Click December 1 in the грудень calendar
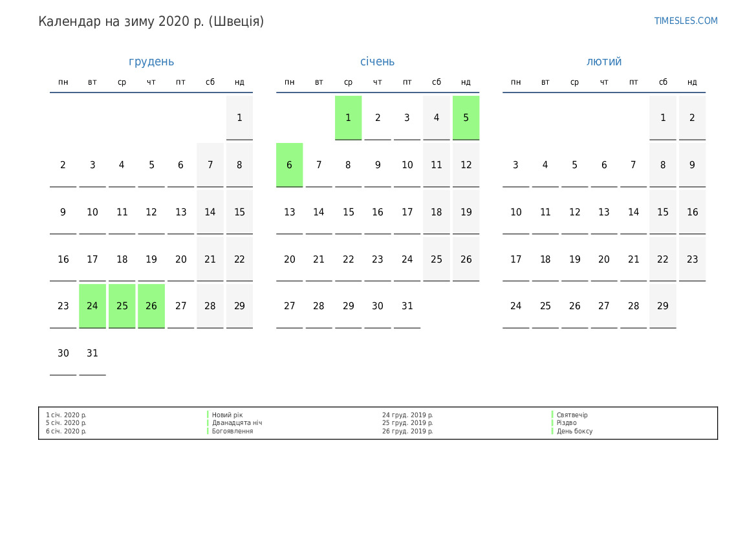The image size is (756, 535). pyautogui.click(x=240, y=118)
